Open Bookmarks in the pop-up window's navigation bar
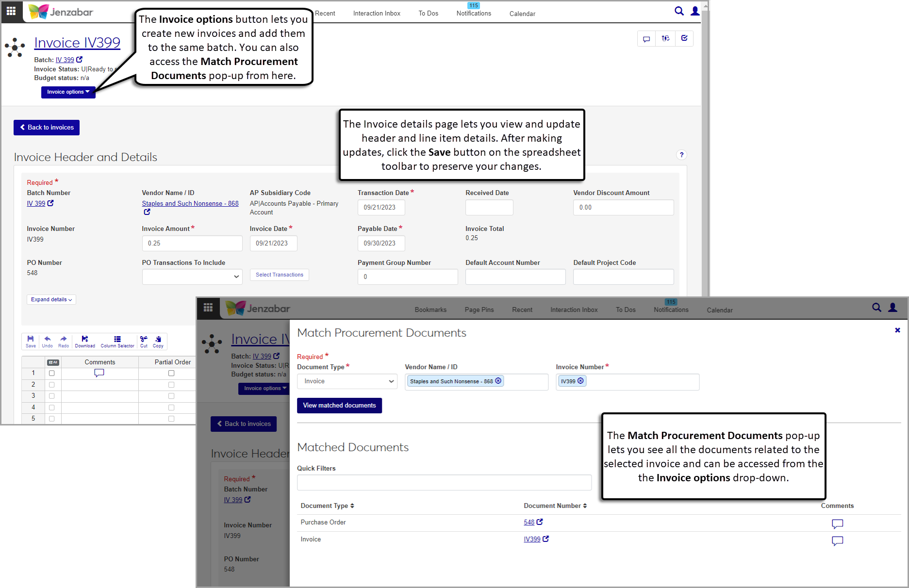 [x=430, y=310]
